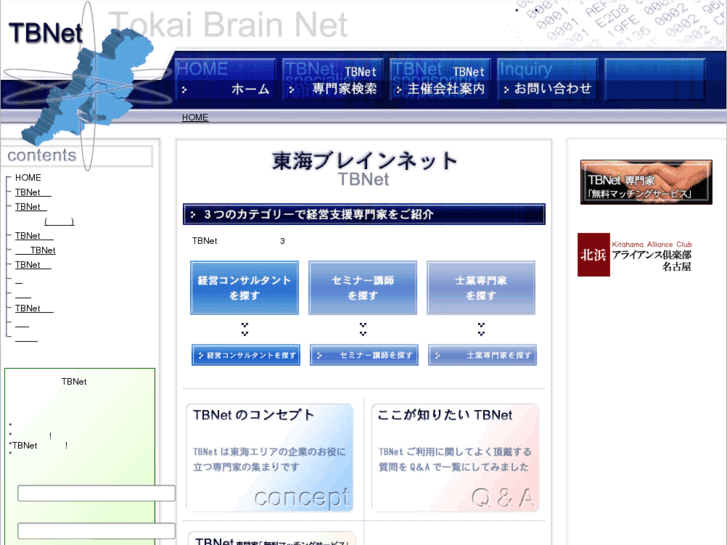This screenshot has width=727, height=545.
Task: Click the down arrows under 士業専門家 tile
Action: [481, 329]
